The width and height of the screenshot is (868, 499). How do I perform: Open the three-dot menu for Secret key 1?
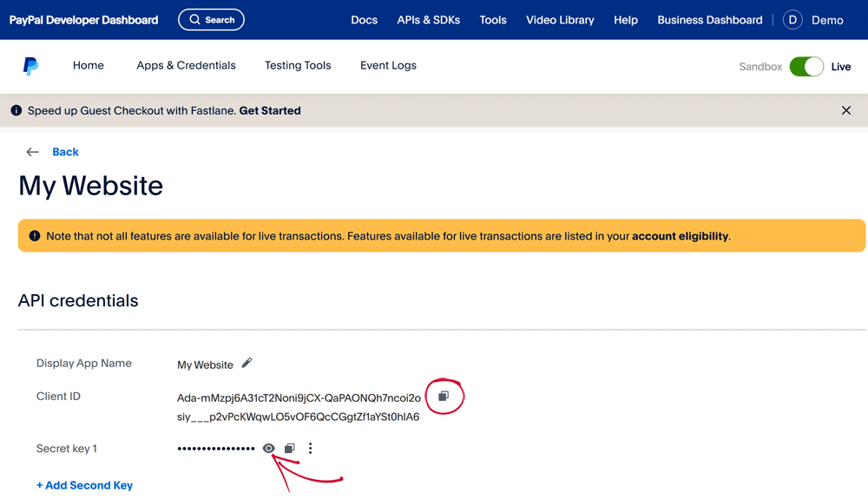pyautogui.click(x=311, y=449)
